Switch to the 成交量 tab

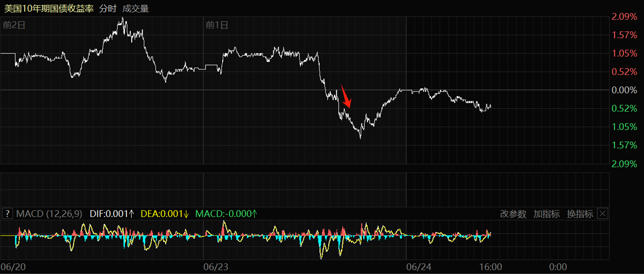136,9
